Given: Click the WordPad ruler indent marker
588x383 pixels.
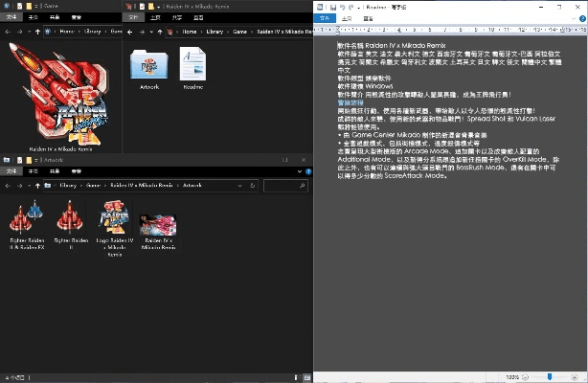Looking at the screenshot, I should pyautogui.click(x=338, y=30).
